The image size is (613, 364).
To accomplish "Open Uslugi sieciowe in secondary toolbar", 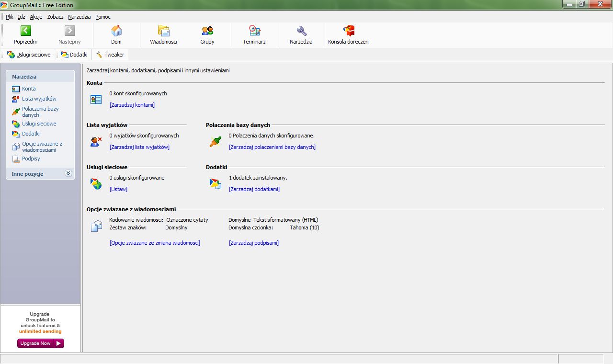I will pyautogui.click(x=29, y=55).
